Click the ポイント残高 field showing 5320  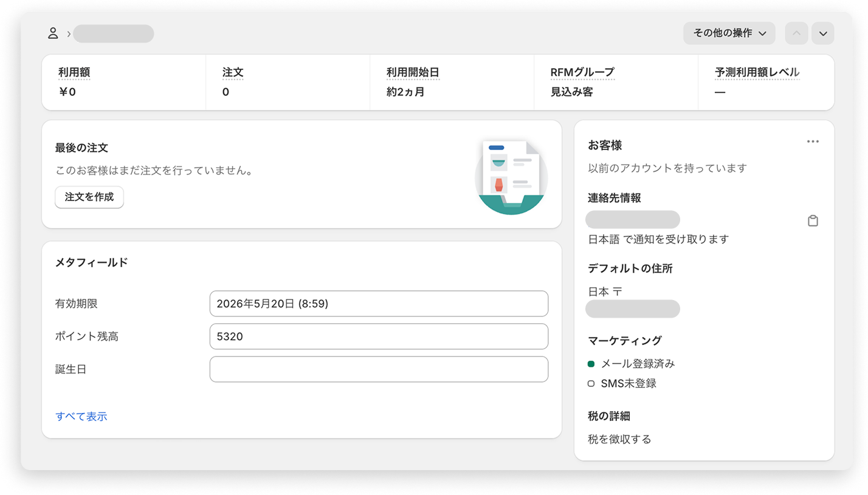[x=379, y=336]
